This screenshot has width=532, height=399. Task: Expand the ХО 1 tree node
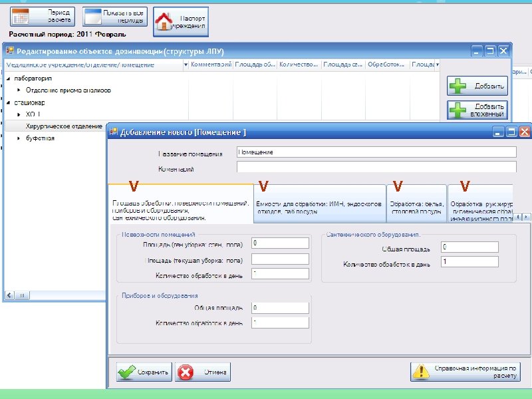click(19, 114)
